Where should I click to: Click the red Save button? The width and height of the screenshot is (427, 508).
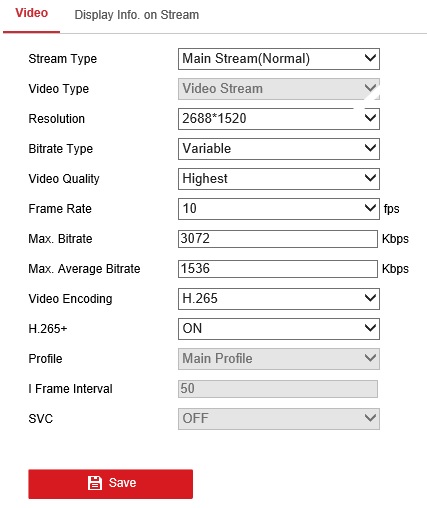(x=111, y=484)
